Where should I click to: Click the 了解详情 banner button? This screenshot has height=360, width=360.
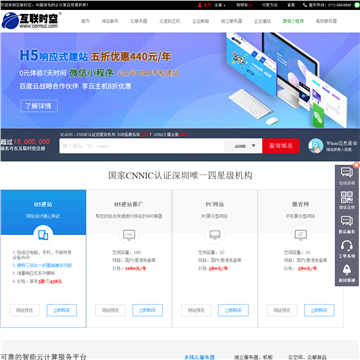[39, 106]
